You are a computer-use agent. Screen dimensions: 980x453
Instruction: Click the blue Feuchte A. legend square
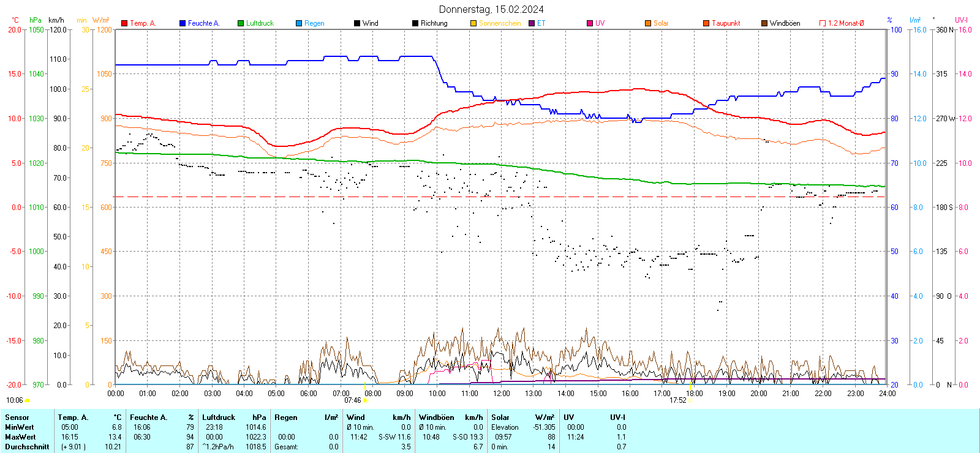pyautogui.click(x=183, y=23)
